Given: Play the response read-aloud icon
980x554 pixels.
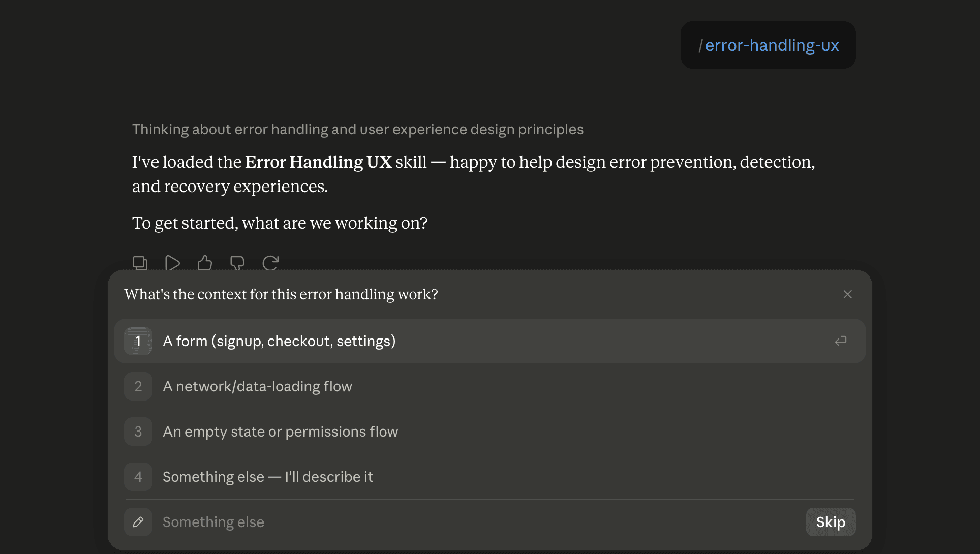Looking at the screenshot, I should [x=172, y=263].
